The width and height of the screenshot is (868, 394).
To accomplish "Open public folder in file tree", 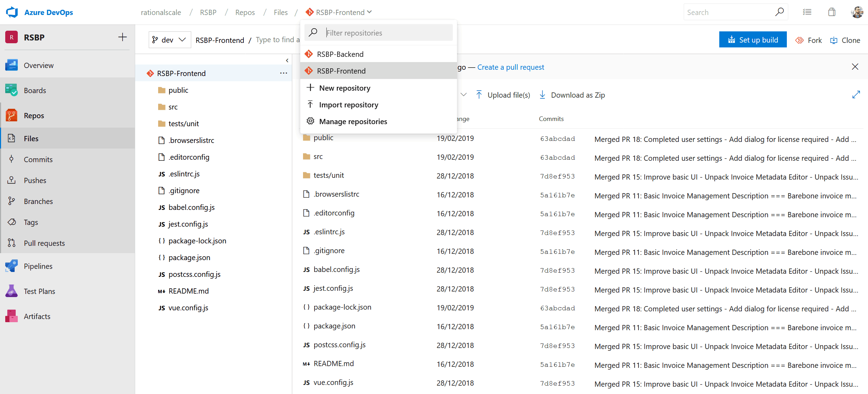I will tap(178, 90).
